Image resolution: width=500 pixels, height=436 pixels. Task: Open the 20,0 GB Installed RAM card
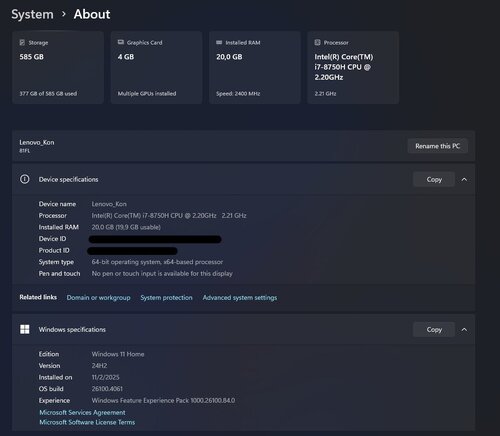pyautogui.click(x=255, y=68)
